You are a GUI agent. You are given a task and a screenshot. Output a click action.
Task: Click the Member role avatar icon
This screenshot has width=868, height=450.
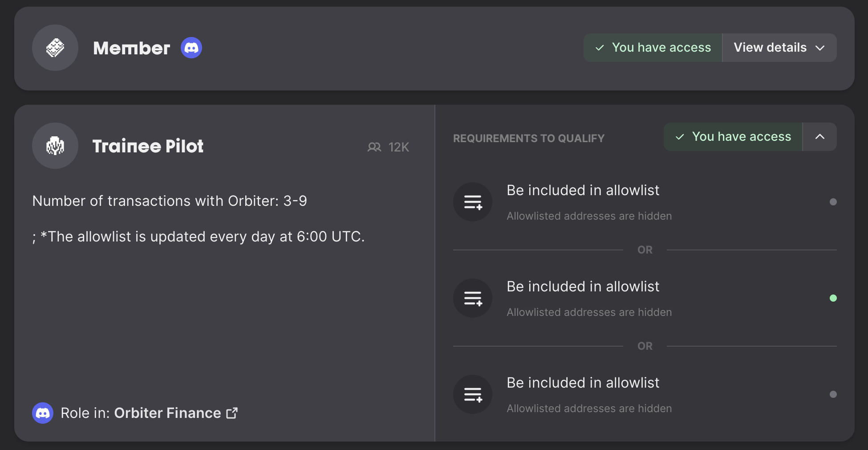coord(55,48)
